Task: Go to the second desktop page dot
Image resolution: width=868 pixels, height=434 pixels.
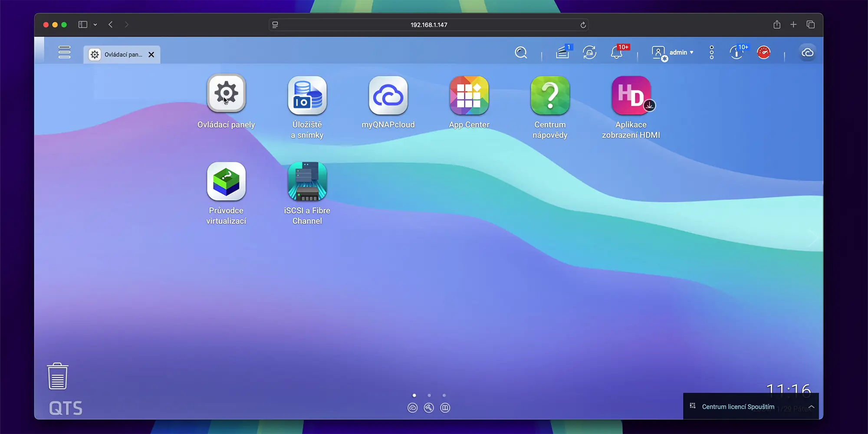Action: click(429, 395)
